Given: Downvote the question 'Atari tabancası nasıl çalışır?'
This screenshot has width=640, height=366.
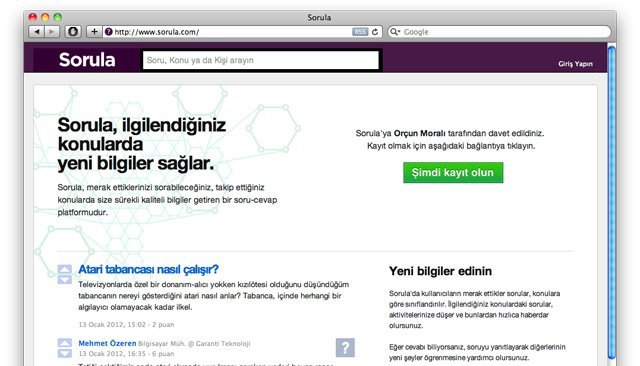Looking at the screenshot, I should pyautogui.click(x=64, y=279).
